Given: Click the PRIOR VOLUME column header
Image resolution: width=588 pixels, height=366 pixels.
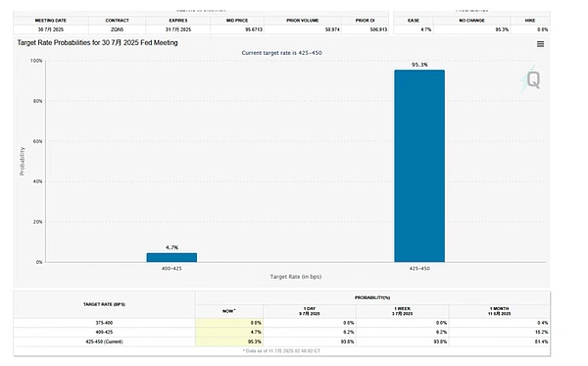Looking at the screenshot, I should tap(302, 21).
